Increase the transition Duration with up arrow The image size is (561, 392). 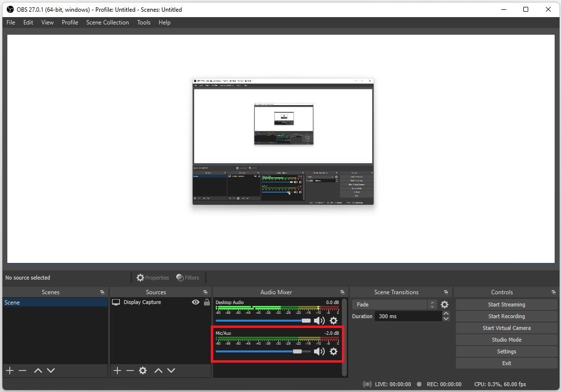(x=446, y=314)
